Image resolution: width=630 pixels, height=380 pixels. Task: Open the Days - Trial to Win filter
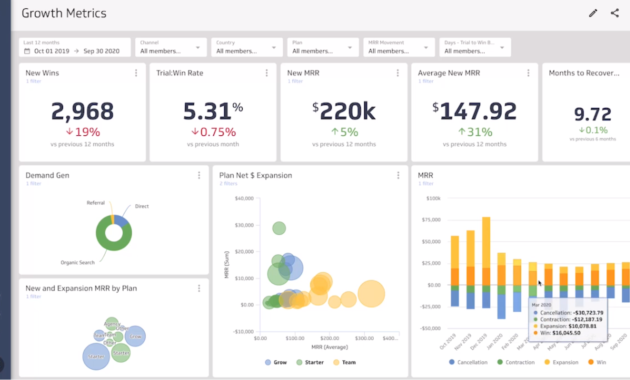tap(475, 47)
